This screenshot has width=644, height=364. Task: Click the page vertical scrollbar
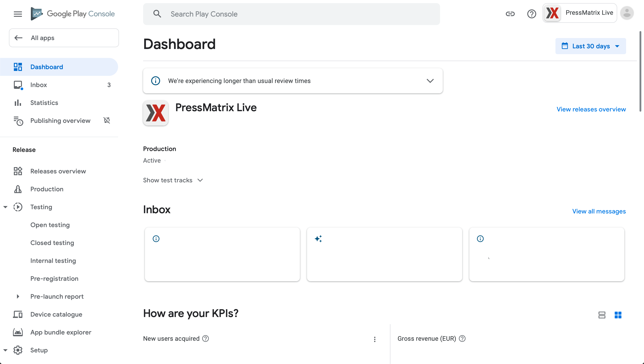640,71
